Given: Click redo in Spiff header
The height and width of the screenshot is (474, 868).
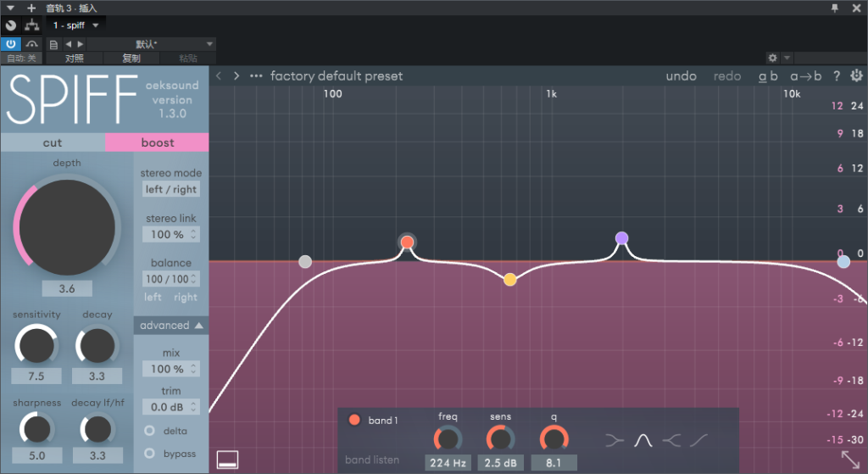Looking at the screenshot, I should (726, 75).
